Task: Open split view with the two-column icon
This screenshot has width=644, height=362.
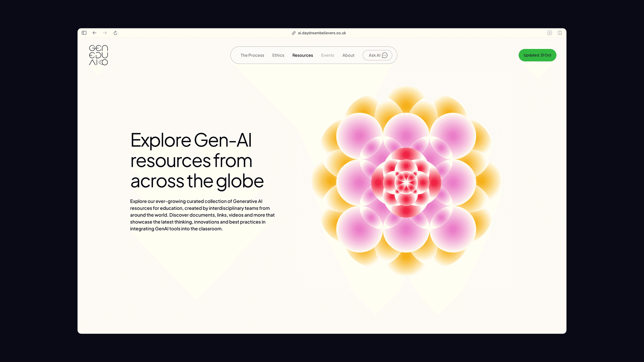Action: (560, 33)
